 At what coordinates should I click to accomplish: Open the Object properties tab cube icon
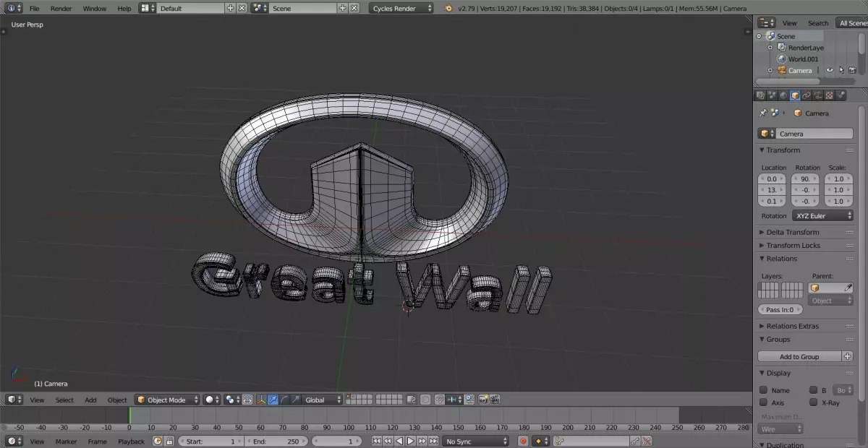click(x=795, y=95)
